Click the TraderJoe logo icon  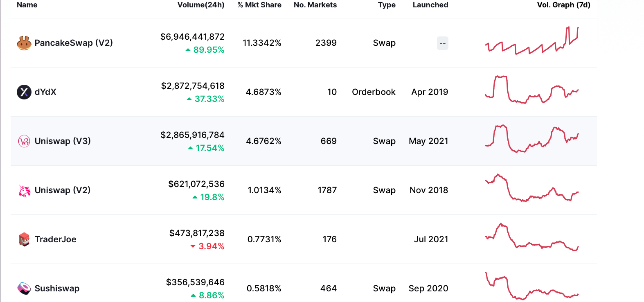tap(24, 239)
